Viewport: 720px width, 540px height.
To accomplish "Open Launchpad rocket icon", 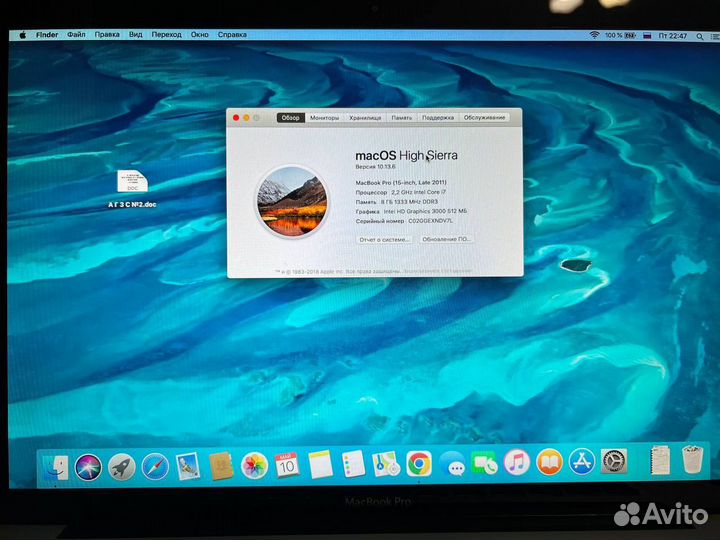I will [x=122, y=467].
